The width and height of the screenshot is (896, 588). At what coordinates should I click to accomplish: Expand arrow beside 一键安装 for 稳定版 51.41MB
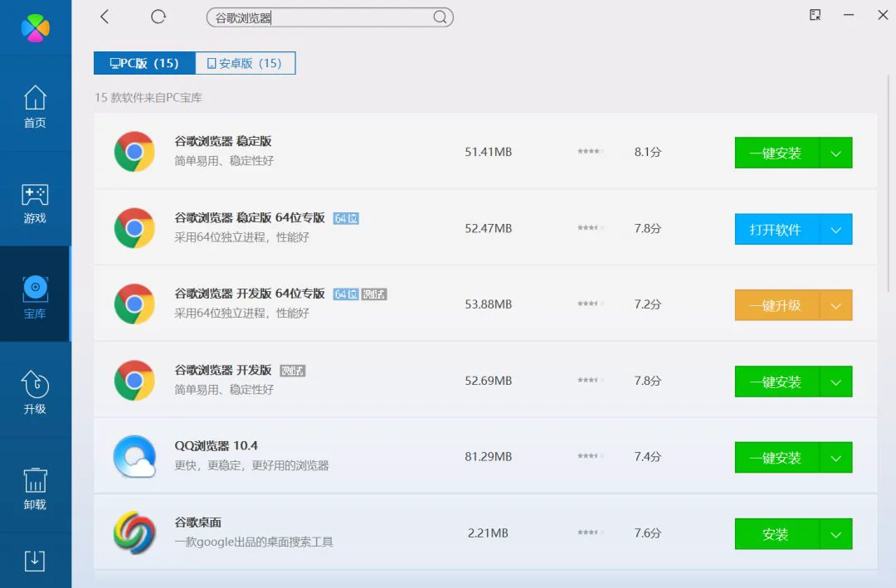[836, 153]
